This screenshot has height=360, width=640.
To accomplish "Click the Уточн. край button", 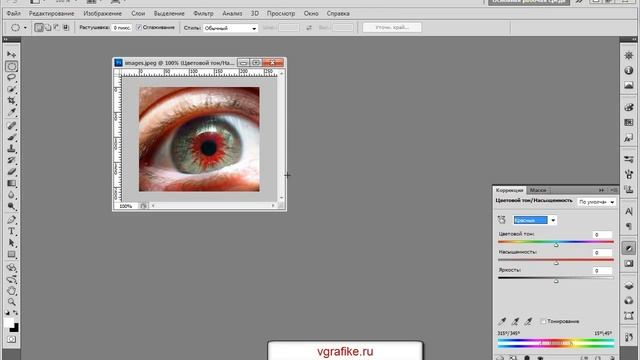I will pyautogui.click(x=392, y=27).
